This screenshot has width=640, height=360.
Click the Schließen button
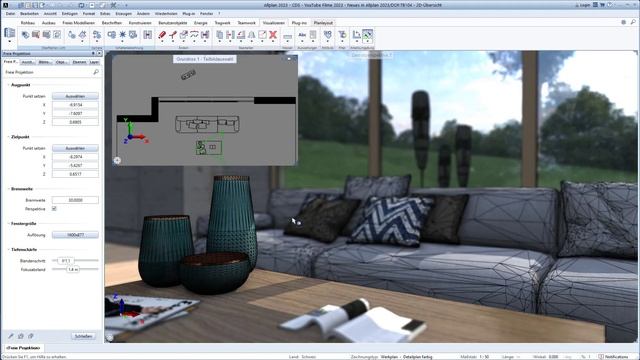[83, 336]
